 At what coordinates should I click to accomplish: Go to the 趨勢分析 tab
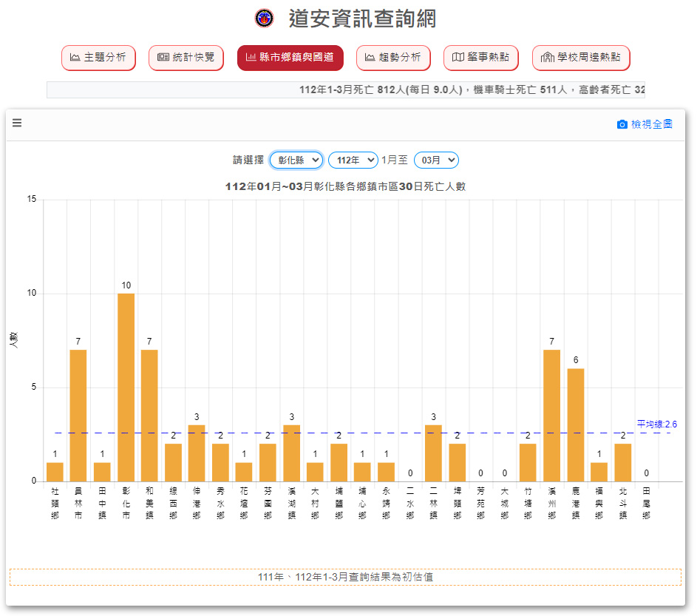(x=392, y=58)
